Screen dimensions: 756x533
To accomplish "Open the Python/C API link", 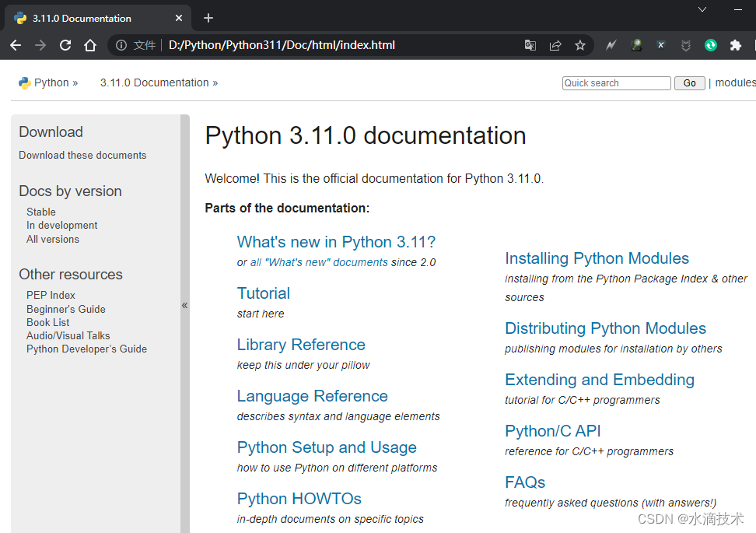I will click(552, 431).
